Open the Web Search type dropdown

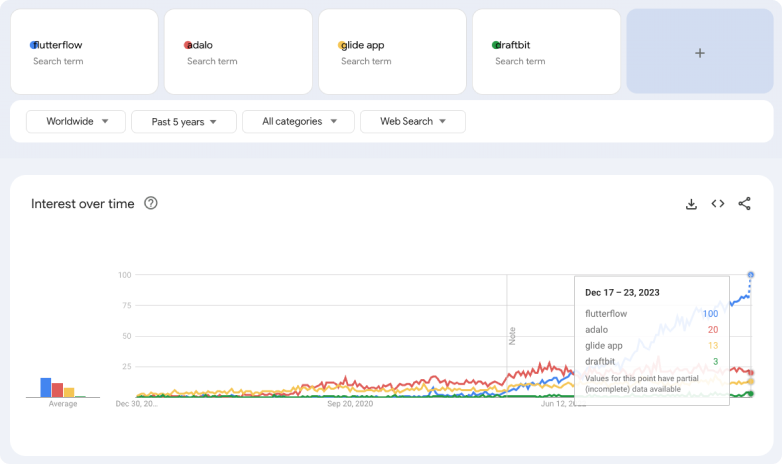(x=413, y=121)
